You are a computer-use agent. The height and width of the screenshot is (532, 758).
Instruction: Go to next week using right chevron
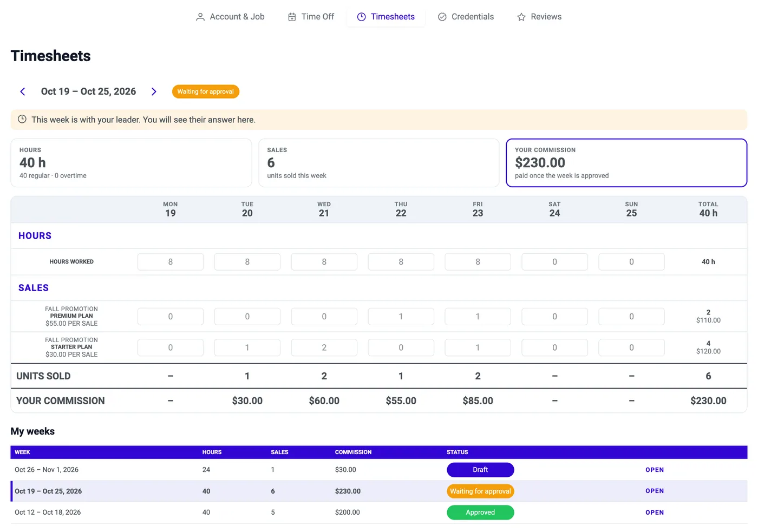click(154, 91)
